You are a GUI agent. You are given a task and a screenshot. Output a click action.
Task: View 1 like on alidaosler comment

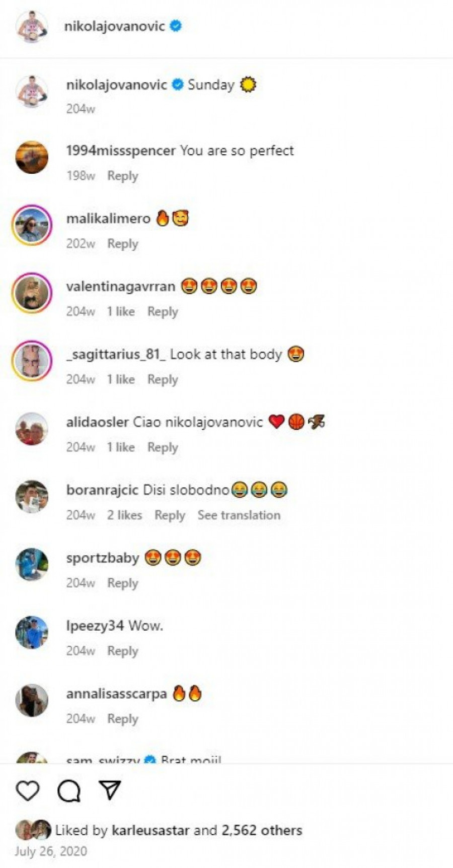(x=121, y=447)
